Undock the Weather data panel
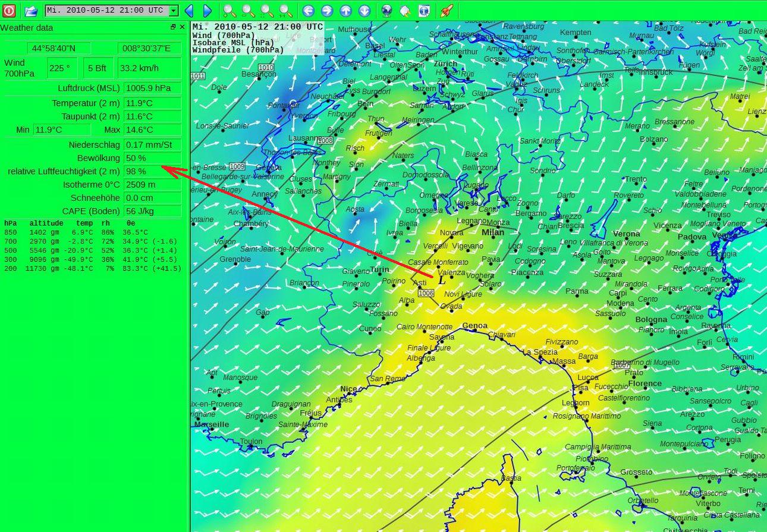The image size is (767, 532). click(173, 27)
